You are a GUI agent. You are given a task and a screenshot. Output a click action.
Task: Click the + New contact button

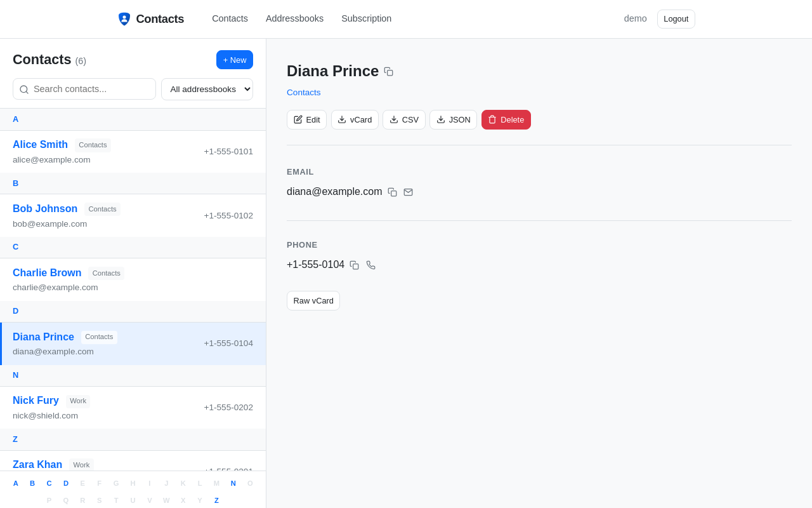pyautogui.click(x=235, y=60)
